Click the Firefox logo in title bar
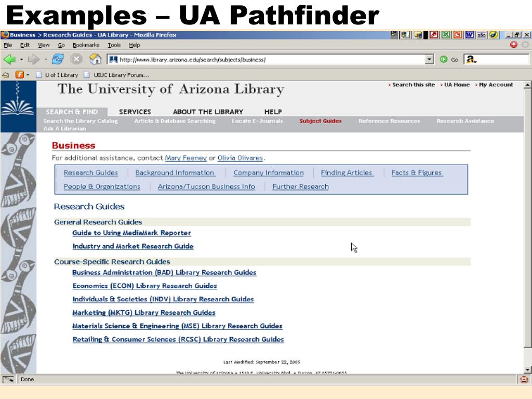The height and width of the screenshot is (399, 532). coord(5,35)
